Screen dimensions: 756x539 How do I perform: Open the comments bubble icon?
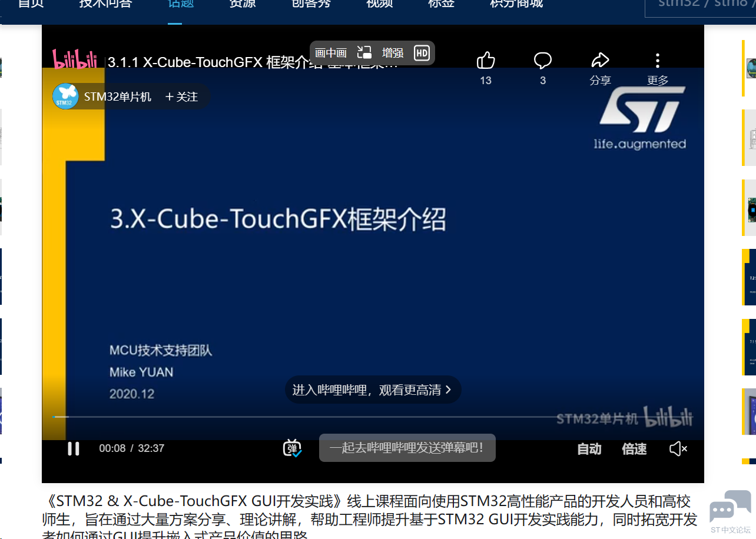543,60
